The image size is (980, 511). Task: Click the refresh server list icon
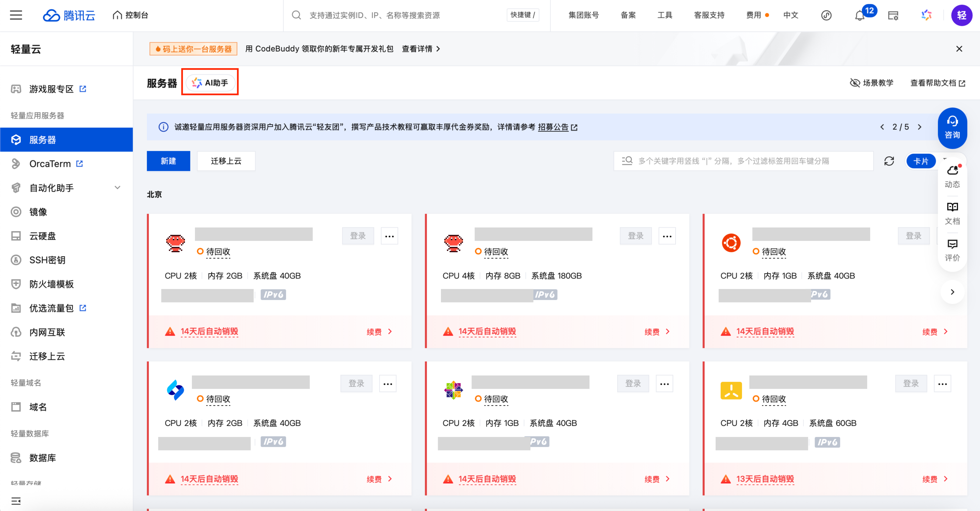tap(889, 161)
